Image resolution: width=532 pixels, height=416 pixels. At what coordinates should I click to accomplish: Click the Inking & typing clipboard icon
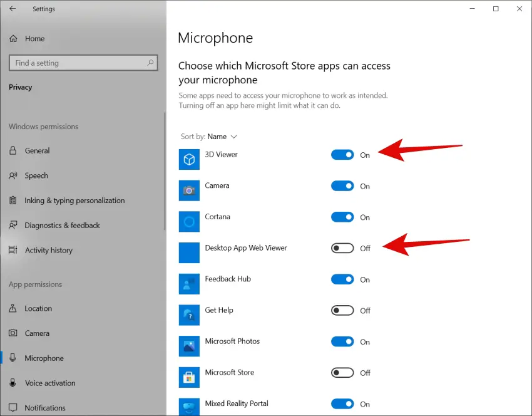[13, 200]
